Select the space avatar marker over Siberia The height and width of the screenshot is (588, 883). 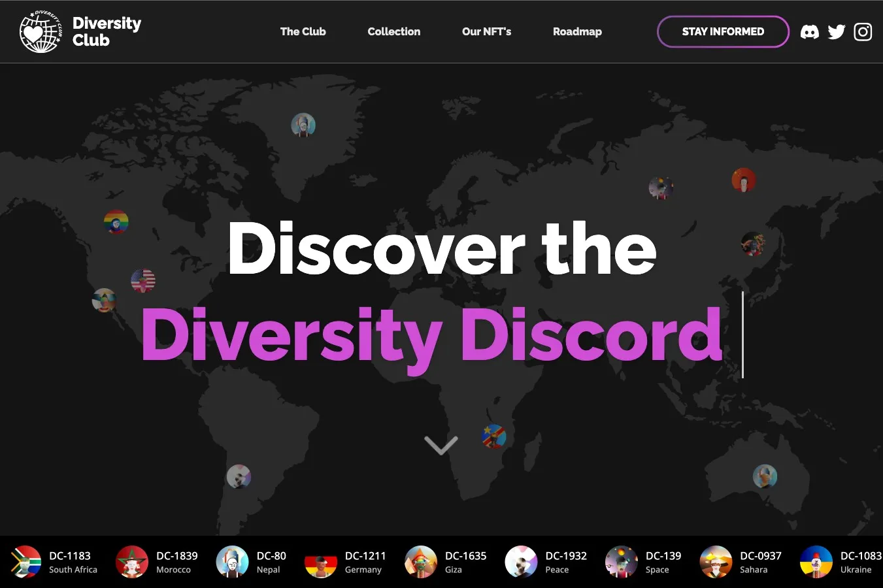point(661,188)
